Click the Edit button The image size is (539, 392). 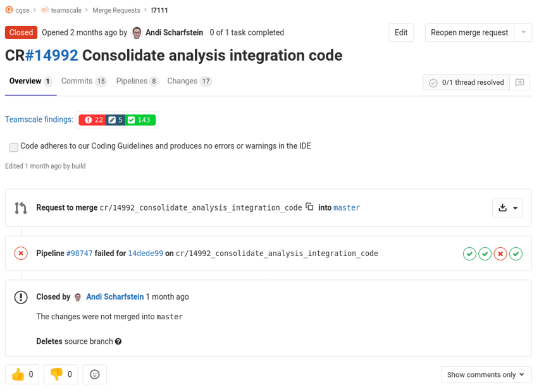(401, 32)
